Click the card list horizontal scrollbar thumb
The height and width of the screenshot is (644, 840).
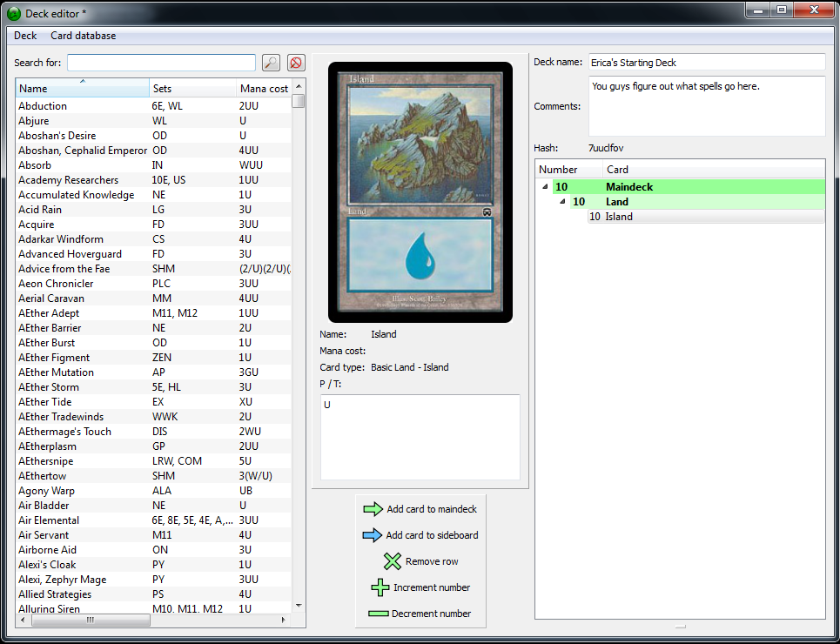89,621
